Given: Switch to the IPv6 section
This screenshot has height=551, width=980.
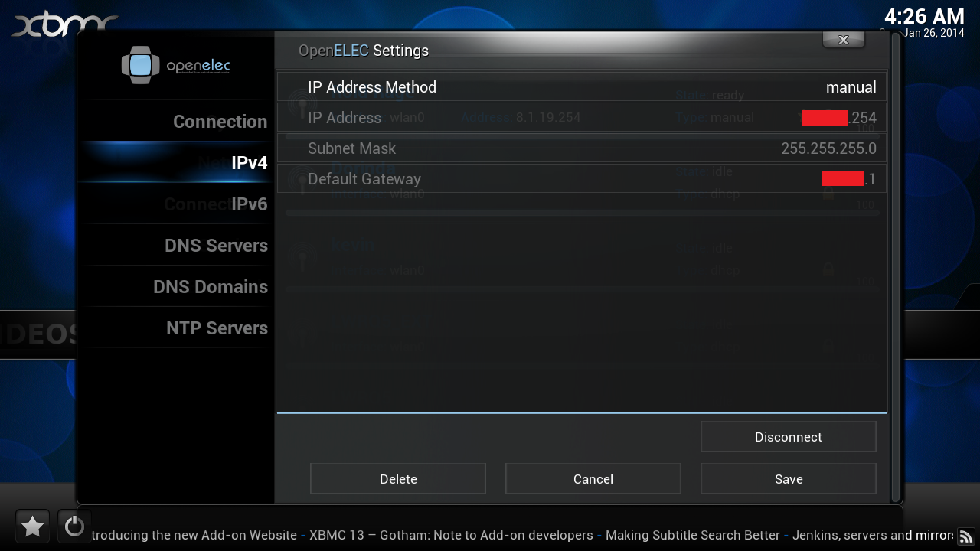Looking at the screenshot, I should pyautogui.click(x=249, y=204).
